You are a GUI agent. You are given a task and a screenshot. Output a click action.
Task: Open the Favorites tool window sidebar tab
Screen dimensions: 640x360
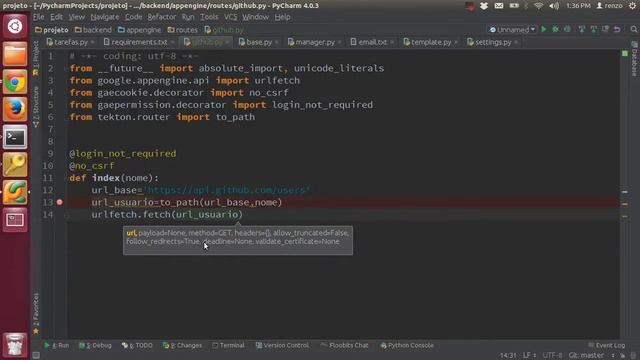point(36,313)
